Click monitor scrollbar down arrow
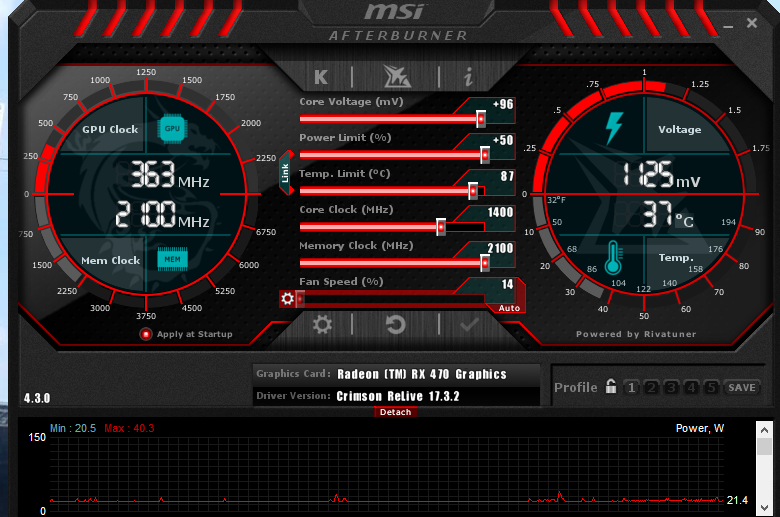This screenshot has height=517, width=780. click(x=764, y=508)
